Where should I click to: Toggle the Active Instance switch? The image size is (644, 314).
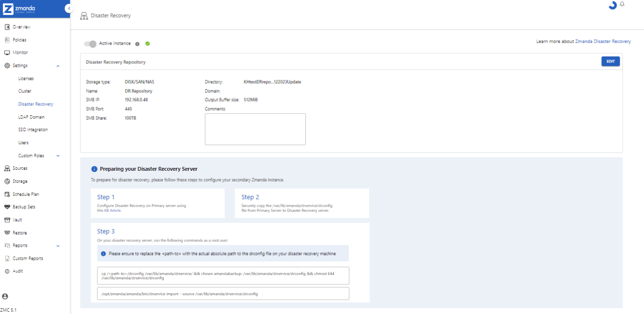pyautogui.click(x=90, y=44)
